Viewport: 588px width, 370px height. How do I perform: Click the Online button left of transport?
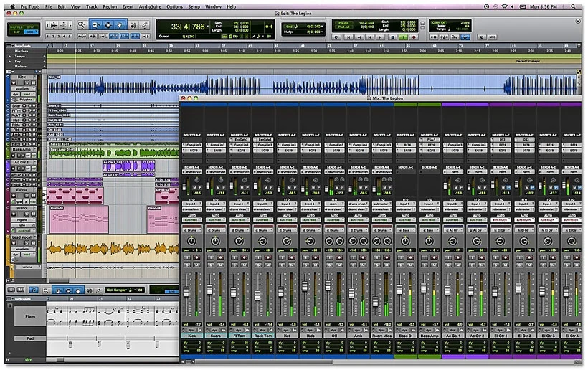tap(336, 37)
